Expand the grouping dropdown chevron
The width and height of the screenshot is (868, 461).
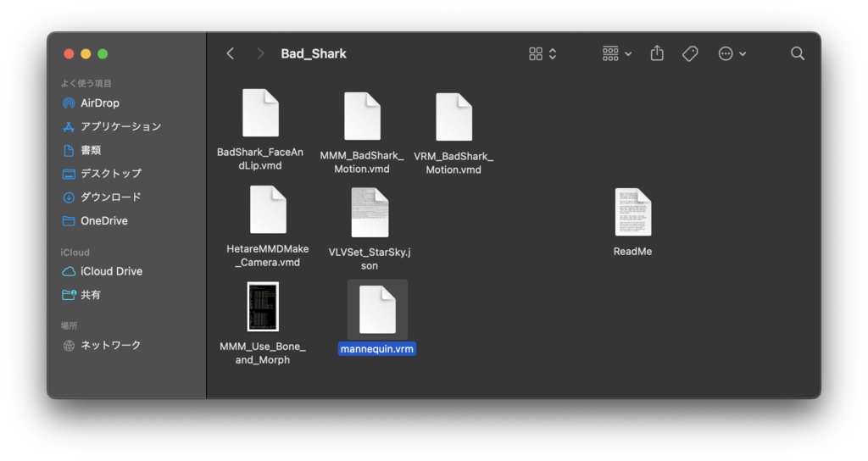pos(628,54)
